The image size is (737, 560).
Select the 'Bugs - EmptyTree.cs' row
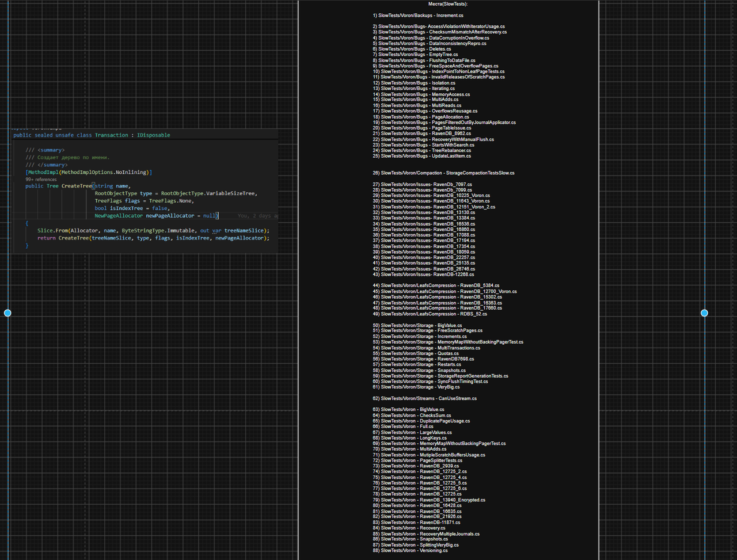416,55
